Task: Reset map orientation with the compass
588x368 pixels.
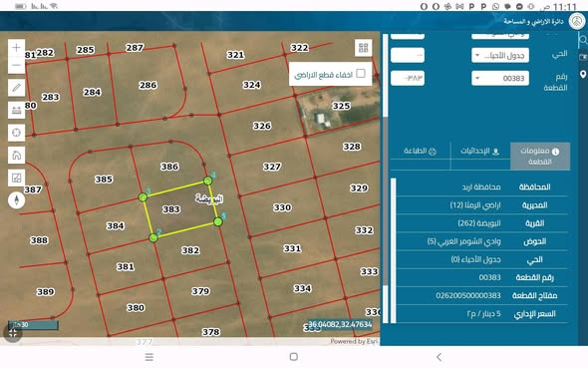Action: pos(16,199)
